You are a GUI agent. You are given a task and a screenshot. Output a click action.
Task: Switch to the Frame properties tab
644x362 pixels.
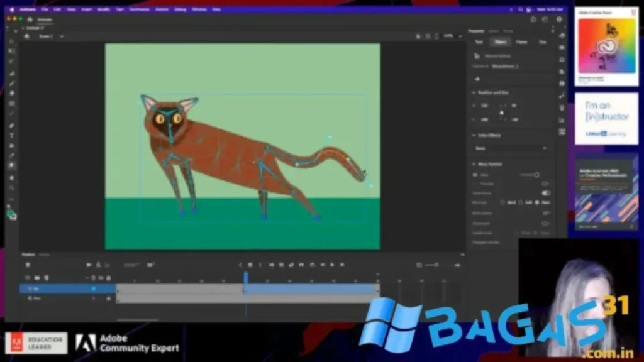[x=521, y=42]
